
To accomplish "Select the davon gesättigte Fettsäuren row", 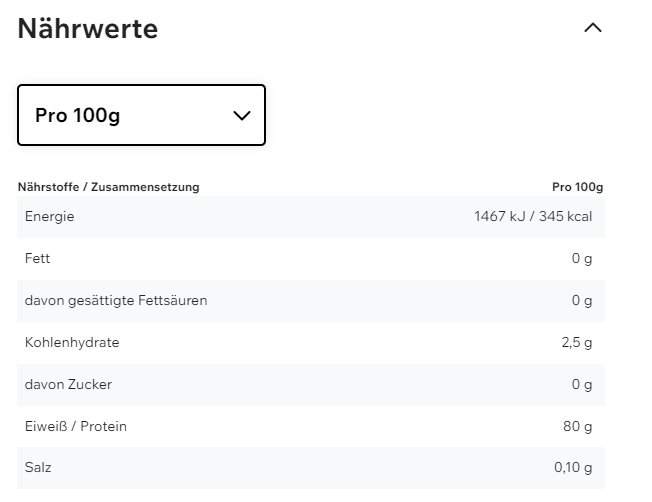I will click(x=116, y=301).
